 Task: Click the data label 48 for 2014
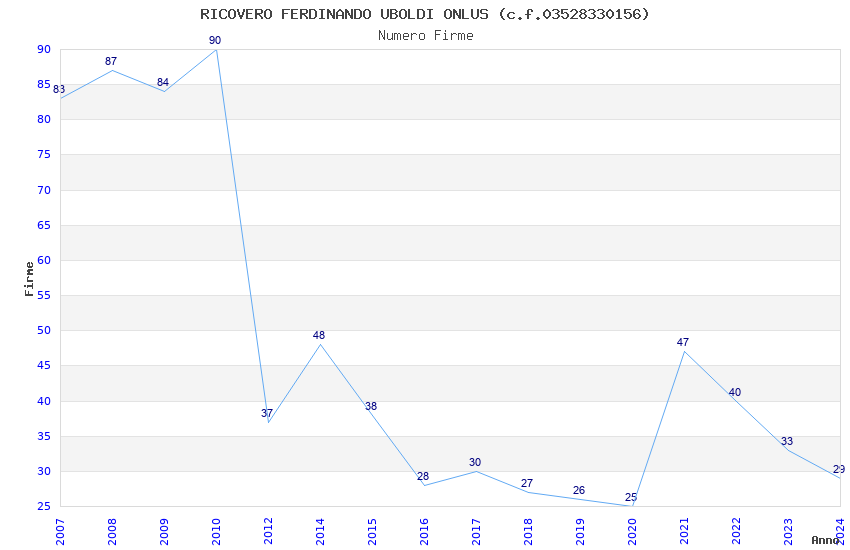tap(319, 335)
